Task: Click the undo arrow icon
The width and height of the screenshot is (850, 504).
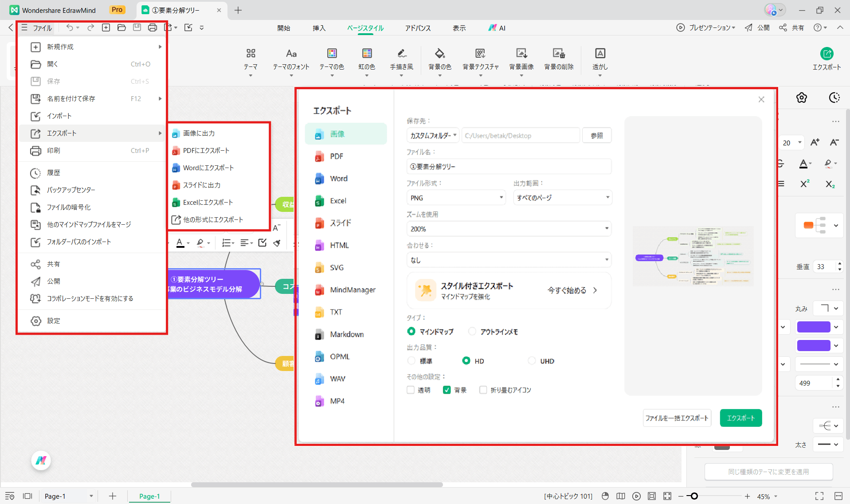Action: click(x=70, y=27)
